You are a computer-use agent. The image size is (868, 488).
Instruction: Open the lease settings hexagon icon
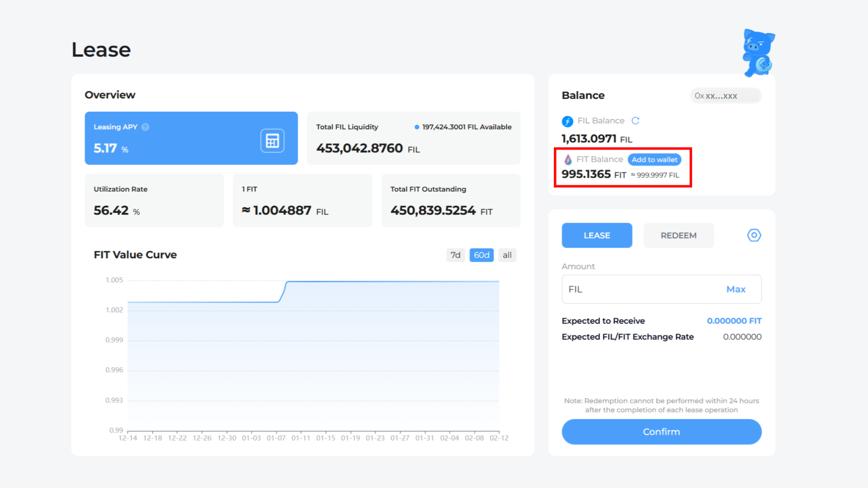(x=754, y=235)
